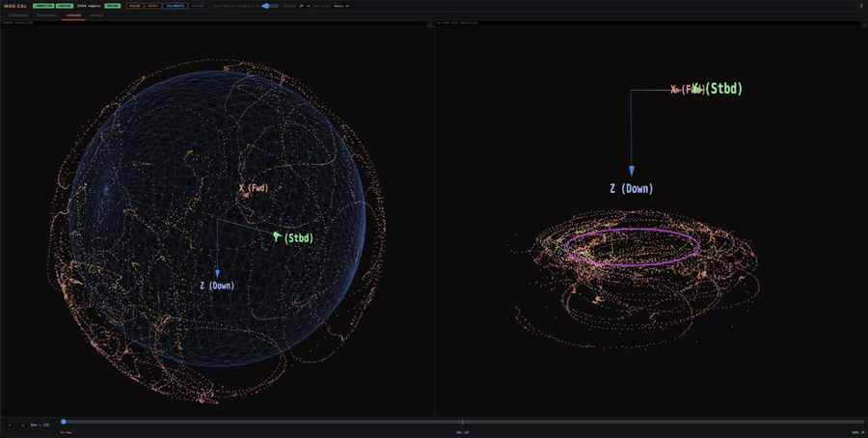Run calibration with the CALIBRATE button
Image resolution: width=868 pixels, height=438 pixels.
coord(176,6)
